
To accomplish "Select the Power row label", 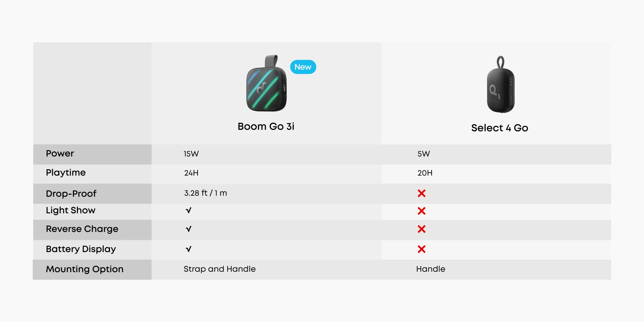I will tap(60, 153).
